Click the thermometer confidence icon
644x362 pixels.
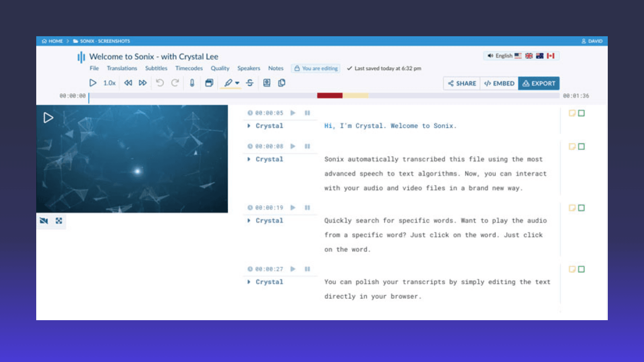click(x=192, y=83)
